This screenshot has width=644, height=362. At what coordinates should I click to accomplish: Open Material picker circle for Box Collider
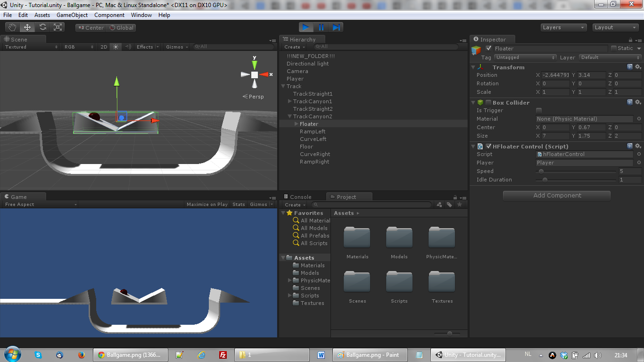point(639,119)
